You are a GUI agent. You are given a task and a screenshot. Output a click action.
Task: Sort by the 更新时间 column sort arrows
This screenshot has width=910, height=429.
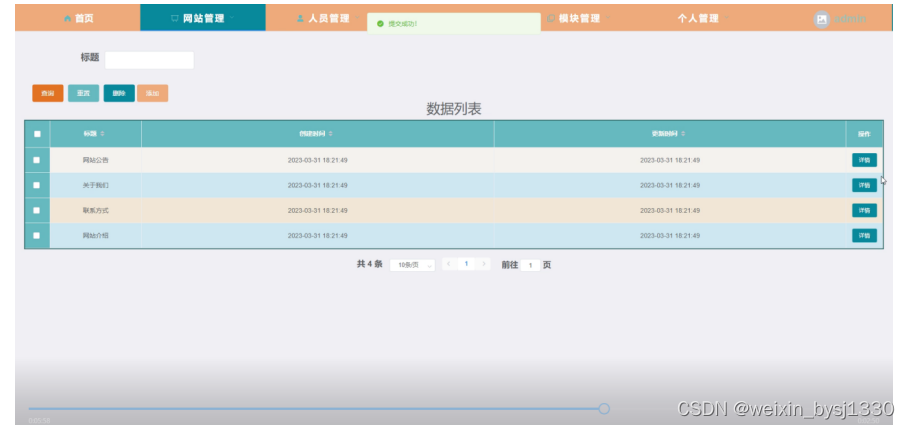683,134
